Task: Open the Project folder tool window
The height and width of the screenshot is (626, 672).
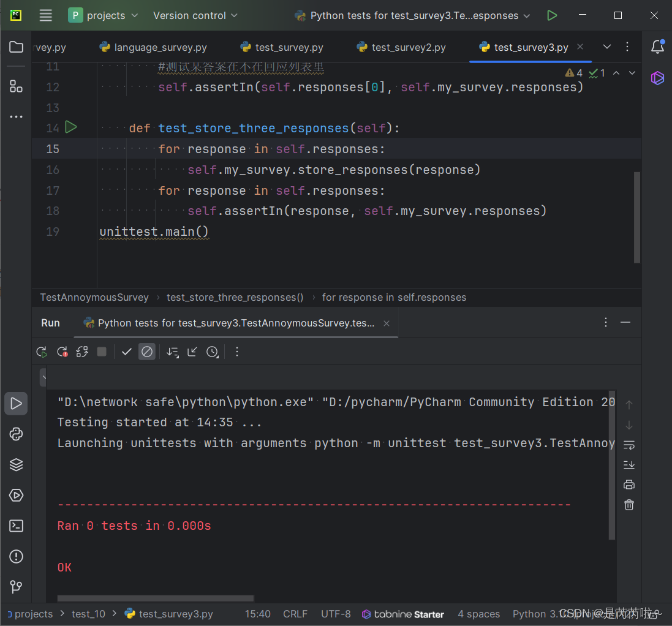Action: (17, 47)
